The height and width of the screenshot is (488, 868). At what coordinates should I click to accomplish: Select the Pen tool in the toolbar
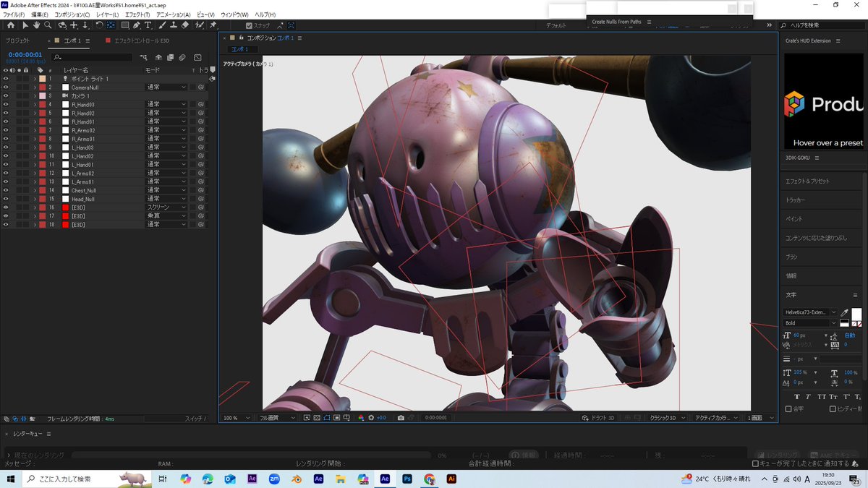point(137,25)
